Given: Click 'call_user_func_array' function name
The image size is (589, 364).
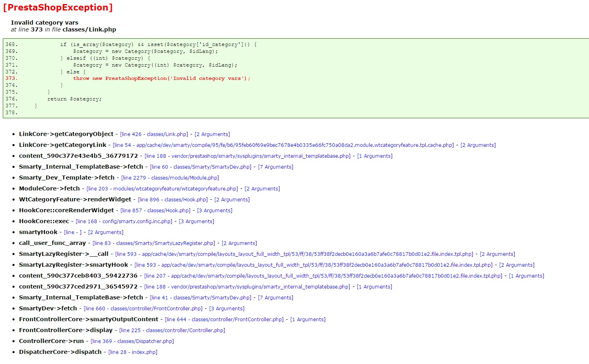Looking at the screenshot, I should pyautogui.click(x=52, y=243).
